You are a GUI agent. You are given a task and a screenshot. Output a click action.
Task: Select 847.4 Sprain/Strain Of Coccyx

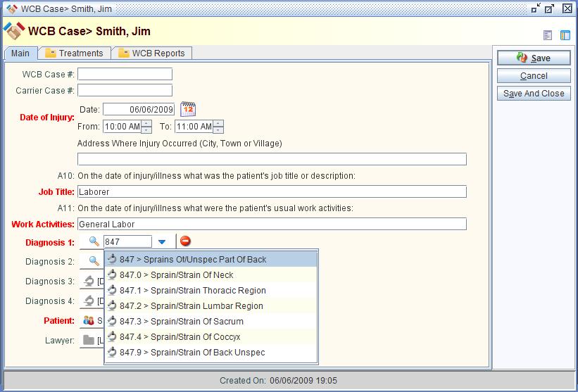pos(211,336)
